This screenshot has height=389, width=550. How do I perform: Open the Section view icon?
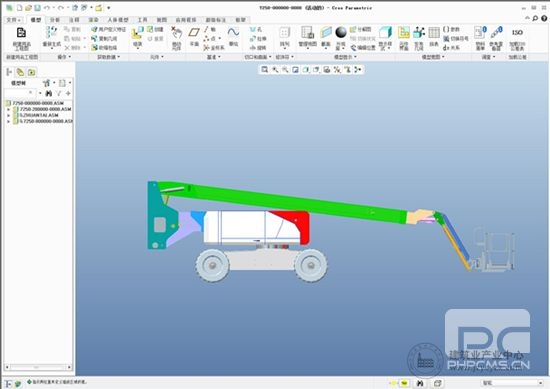pos(326,36)
